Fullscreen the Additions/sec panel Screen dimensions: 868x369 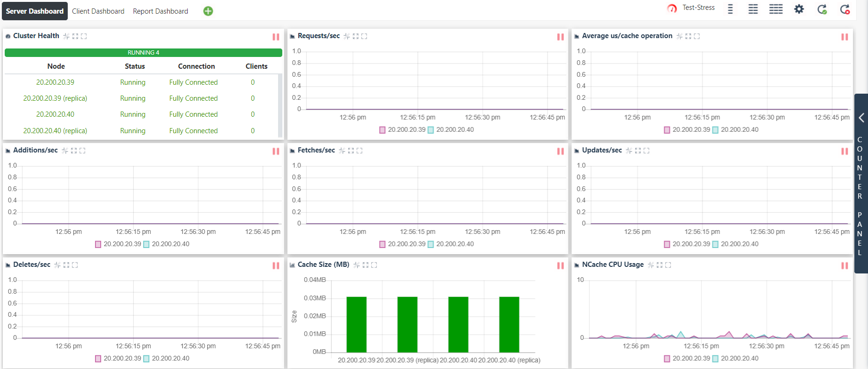(x=82, y=151)
